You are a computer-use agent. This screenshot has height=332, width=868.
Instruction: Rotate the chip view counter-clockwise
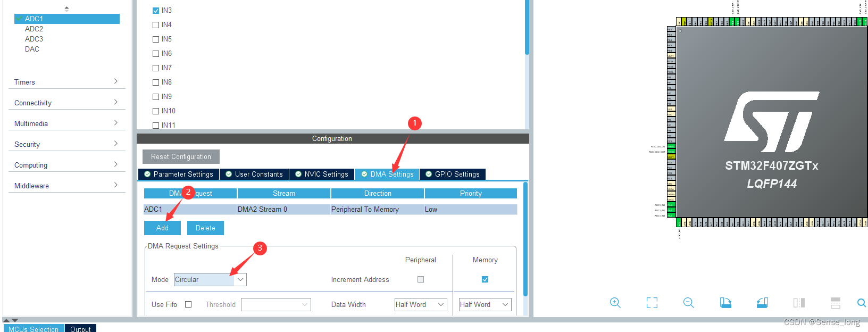point(762,303)
